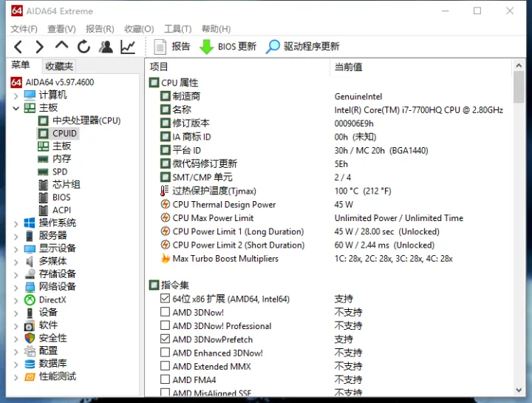This screenshot has width=532, height=403.
Task: Expand the 服务器 tree node
Action: tap(16, 236)
